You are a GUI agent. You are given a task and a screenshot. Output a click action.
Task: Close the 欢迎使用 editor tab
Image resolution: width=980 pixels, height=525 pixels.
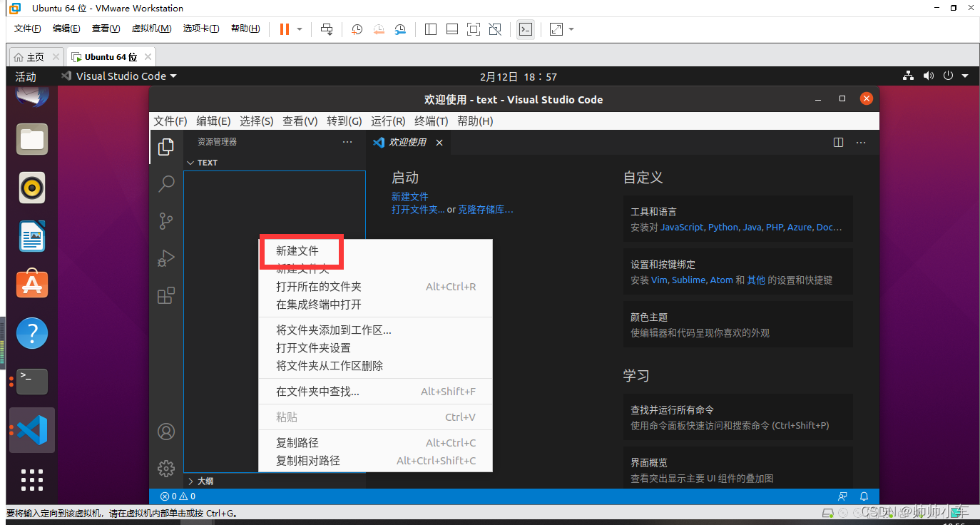tap(439, 143)
